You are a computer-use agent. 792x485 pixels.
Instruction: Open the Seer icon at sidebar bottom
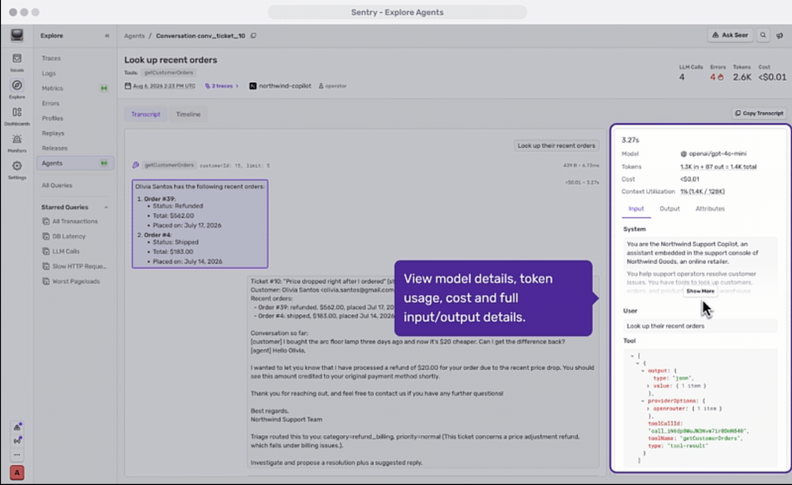click(x=17, y=426)
